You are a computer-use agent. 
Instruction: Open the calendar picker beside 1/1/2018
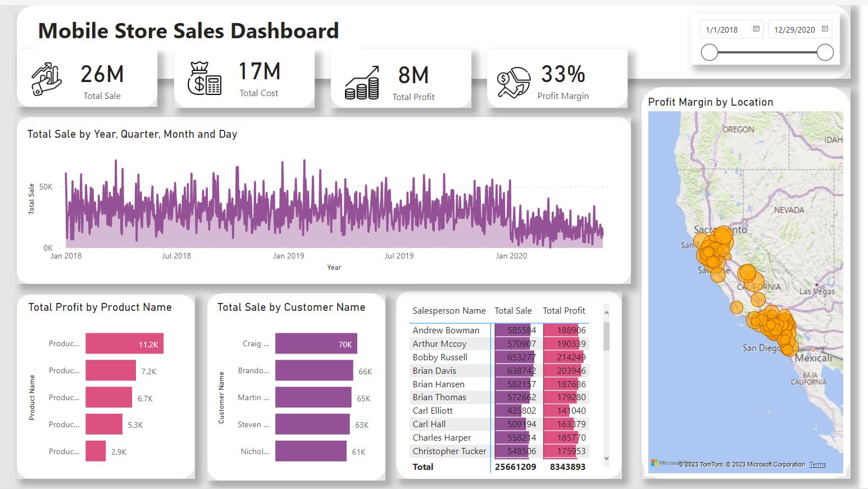(756, 29)
